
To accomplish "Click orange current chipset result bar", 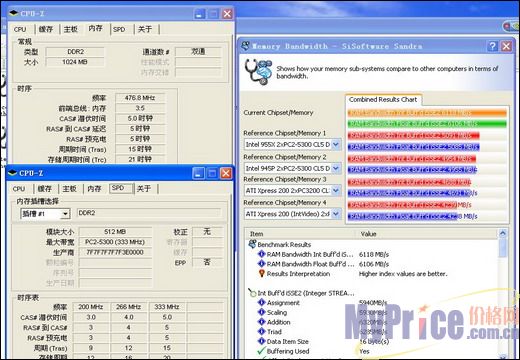I will click(x=427, y=113).
